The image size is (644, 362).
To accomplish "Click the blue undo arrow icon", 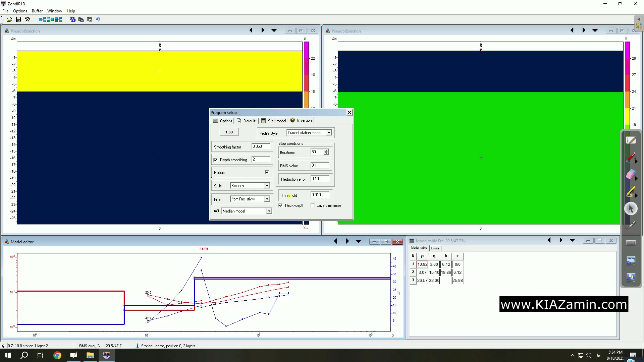I will [x=98, y=19].
